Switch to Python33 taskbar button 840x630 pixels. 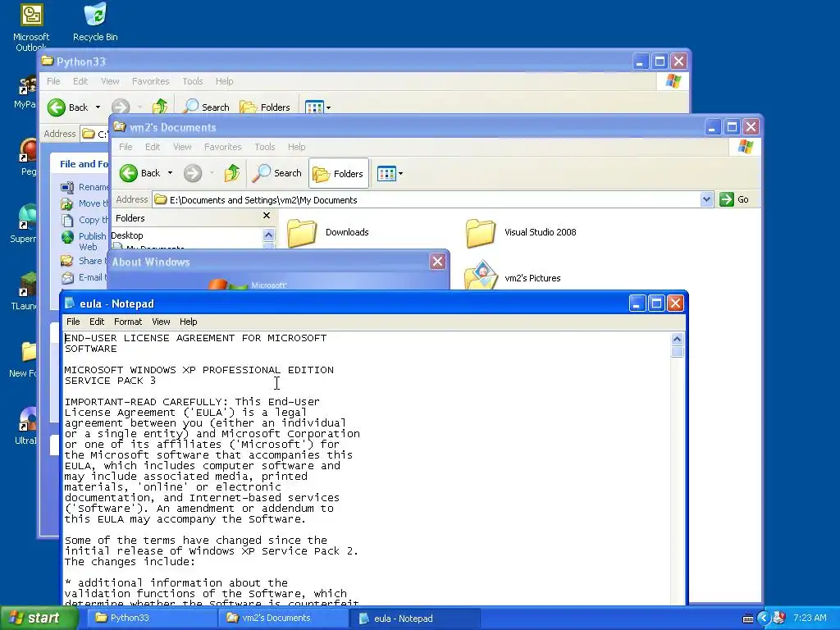click(151, 618)
